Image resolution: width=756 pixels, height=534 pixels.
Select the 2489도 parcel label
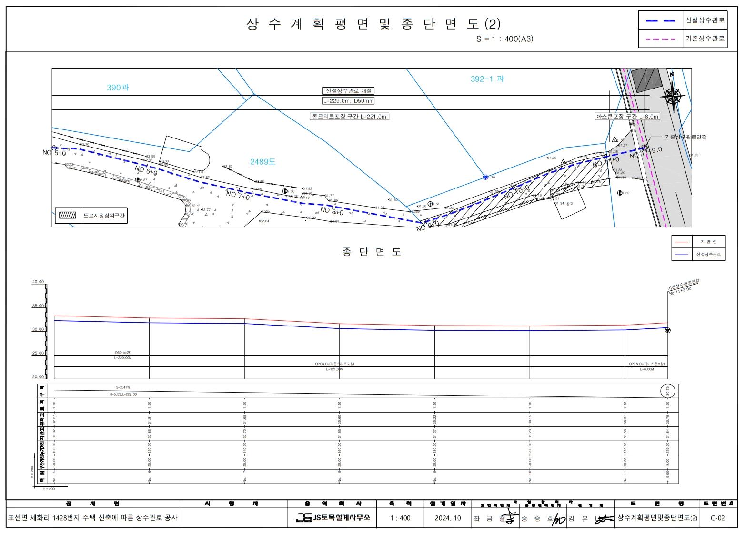263,162
